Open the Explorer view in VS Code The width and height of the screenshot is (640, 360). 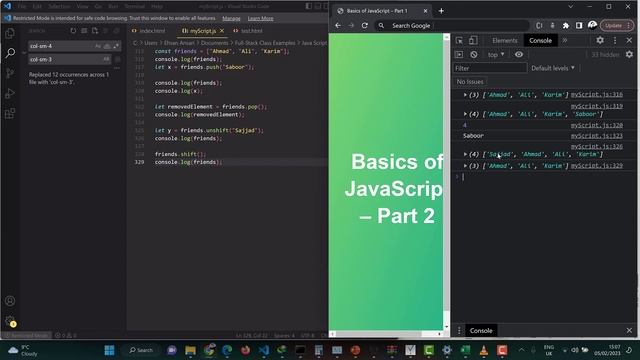(x=10, y=33)
